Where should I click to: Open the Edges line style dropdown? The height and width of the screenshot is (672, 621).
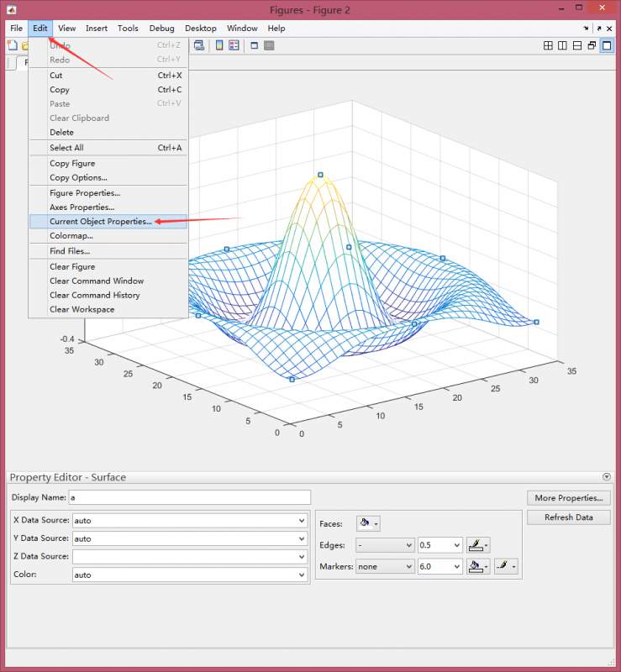(x=385, y=545)
